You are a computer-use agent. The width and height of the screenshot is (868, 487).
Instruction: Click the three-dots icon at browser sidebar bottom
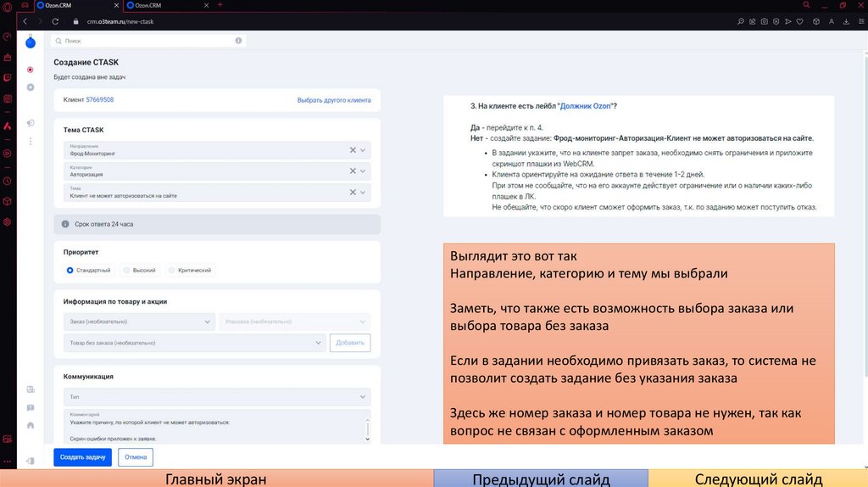pos(7,461)
